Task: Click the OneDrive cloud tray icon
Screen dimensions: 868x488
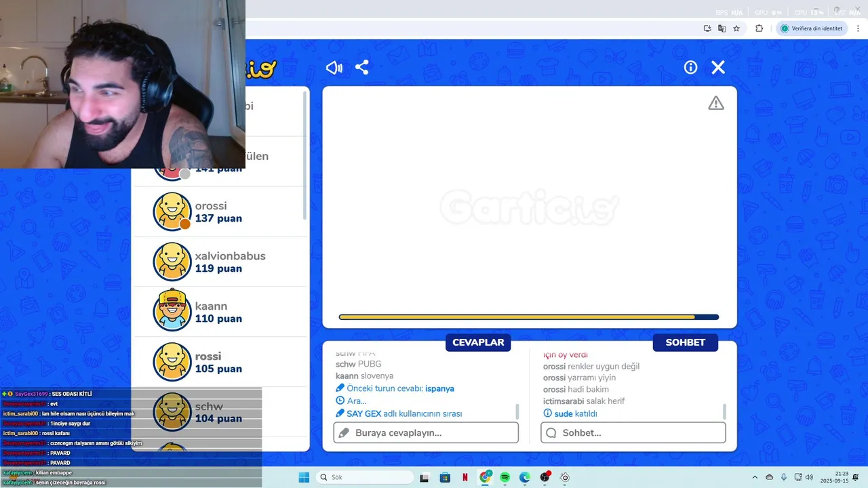Action: click(x=769, y=477)
